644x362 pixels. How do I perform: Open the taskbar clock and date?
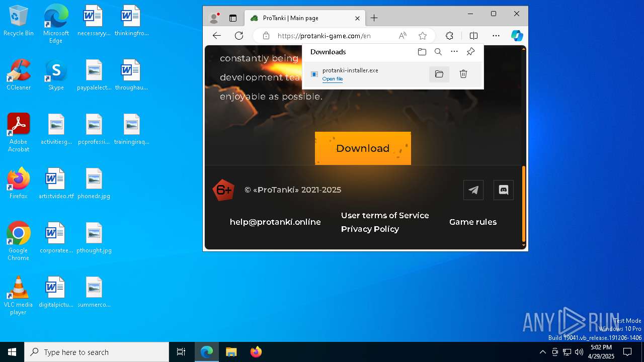pyautogui.click(x=601, y=352)
